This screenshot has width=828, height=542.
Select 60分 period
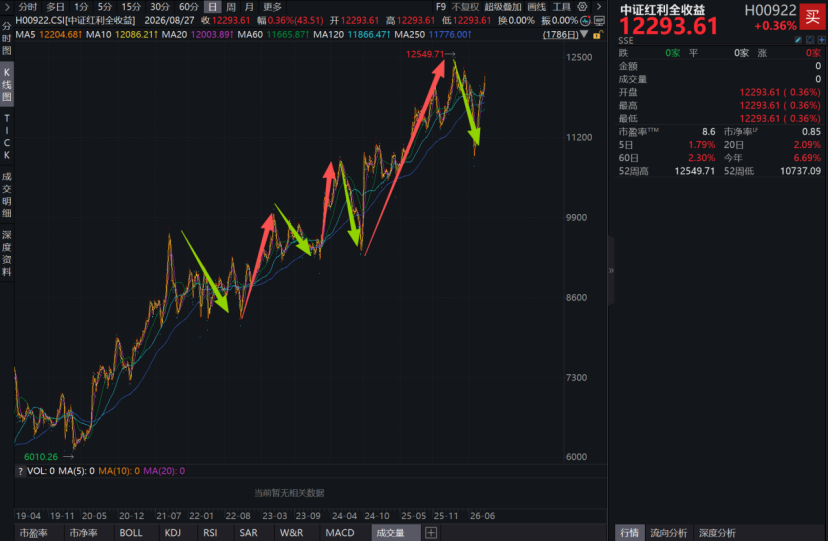tap(189, 7)
